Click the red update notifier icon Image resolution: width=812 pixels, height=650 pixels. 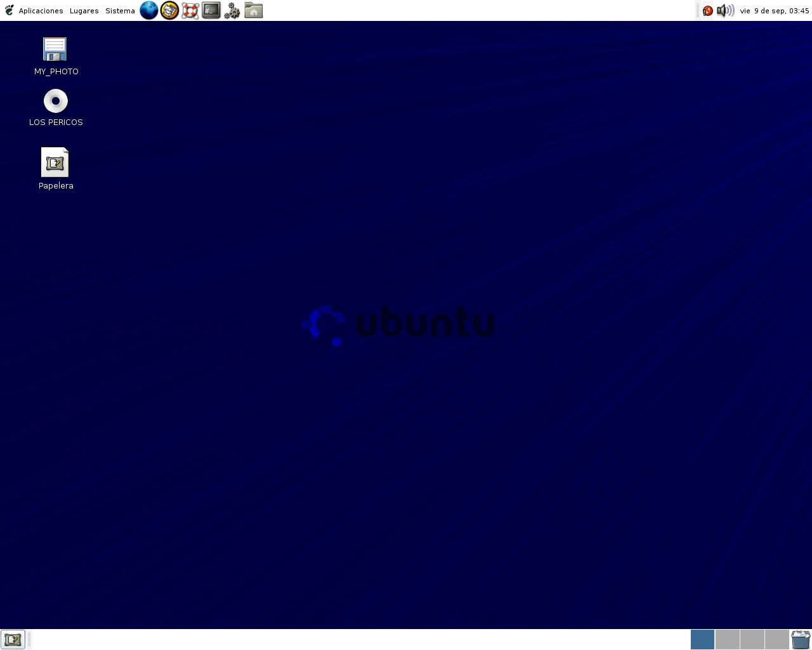(708, 11)
